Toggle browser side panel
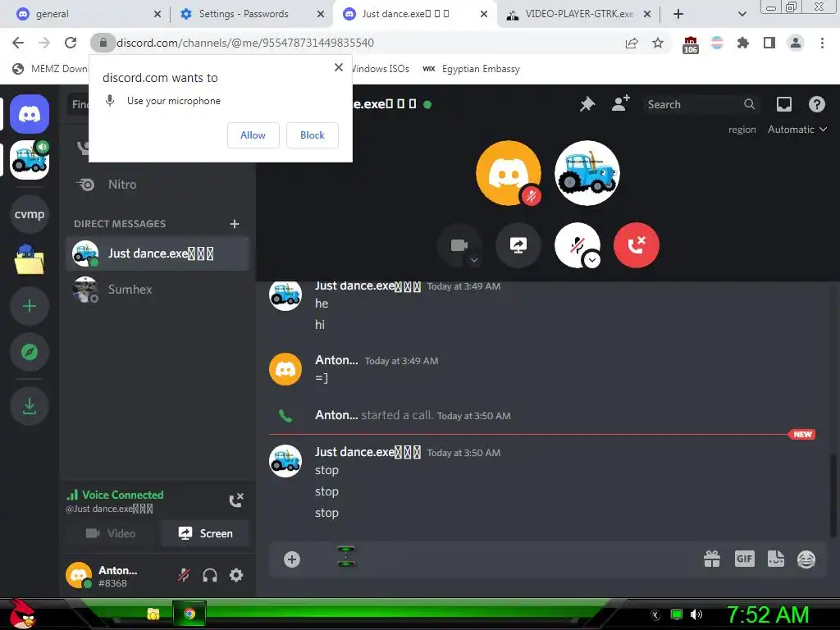Viewport: 840px width, 630px height. click(769, 43)
